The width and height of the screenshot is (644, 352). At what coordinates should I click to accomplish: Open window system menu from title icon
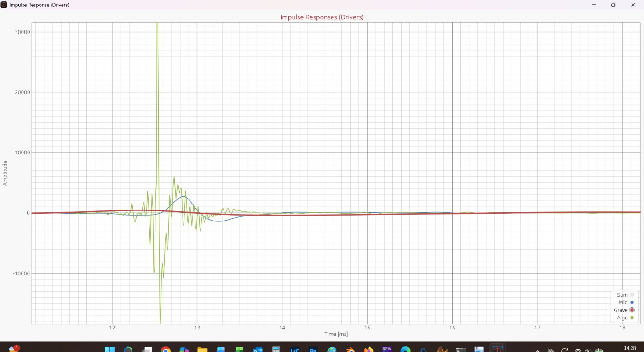[4, 5]
